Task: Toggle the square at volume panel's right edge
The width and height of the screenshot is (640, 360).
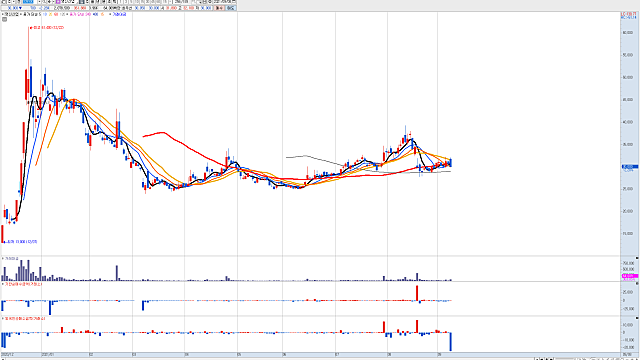Action: [637, 258]
